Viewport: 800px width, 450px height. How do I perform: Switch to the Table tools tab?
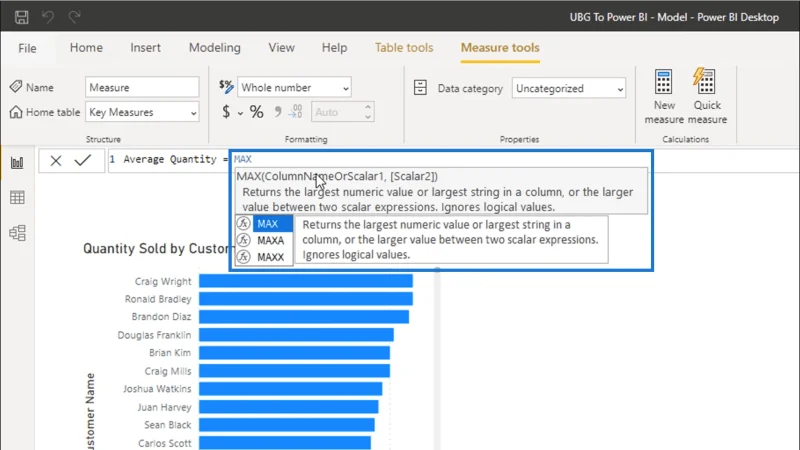[x=404, y=47]
